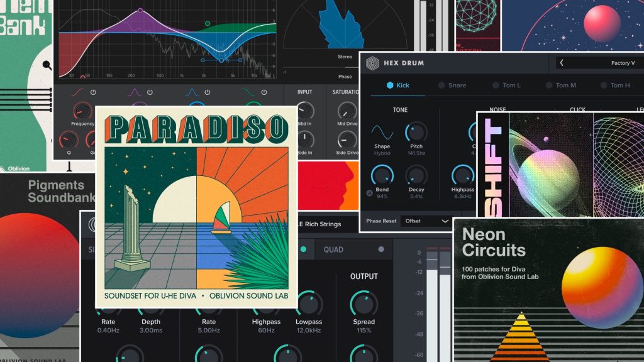
Task: Click the red Q knob
Action: pyautogui.click(x=69, y=140)
